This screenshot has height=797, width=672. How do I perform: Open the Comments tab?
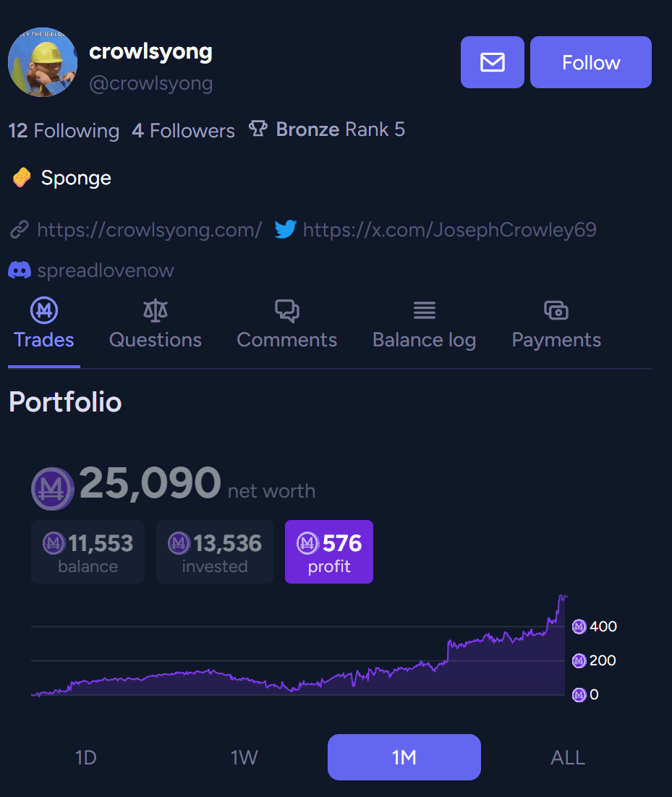pos(286,325)
